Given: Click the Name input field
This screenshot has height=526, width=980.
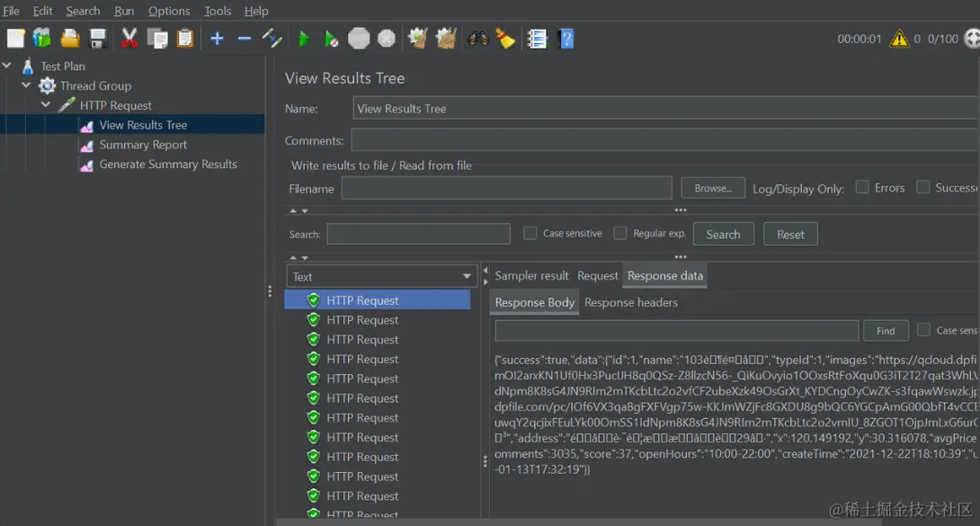Looking at the screenshot, I should 665,108.
